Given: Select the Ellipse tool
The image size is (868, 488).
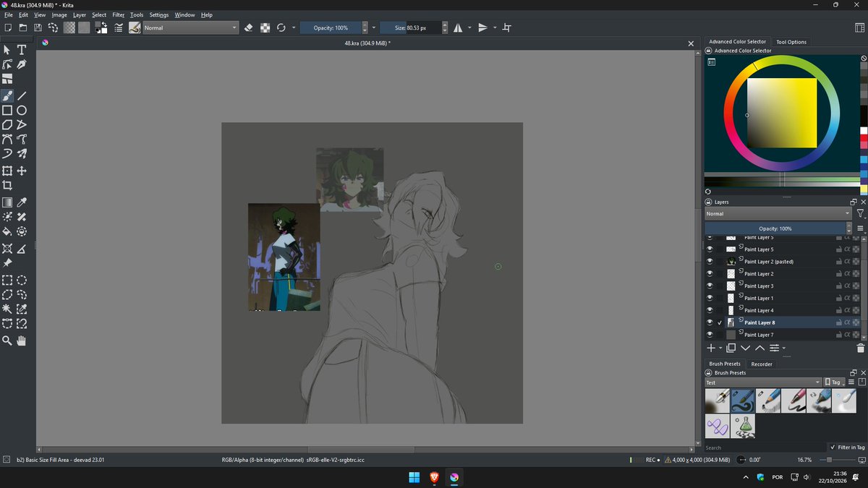Looking at the screenshot, I should (x=22, y=111).
